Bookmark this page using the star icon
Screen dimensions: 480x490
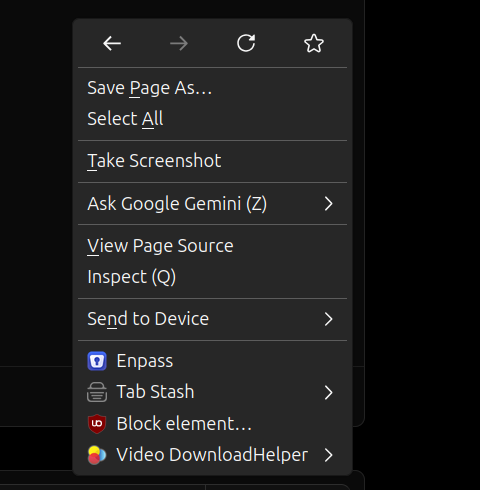pyautogui.click(x=314, y=43)
